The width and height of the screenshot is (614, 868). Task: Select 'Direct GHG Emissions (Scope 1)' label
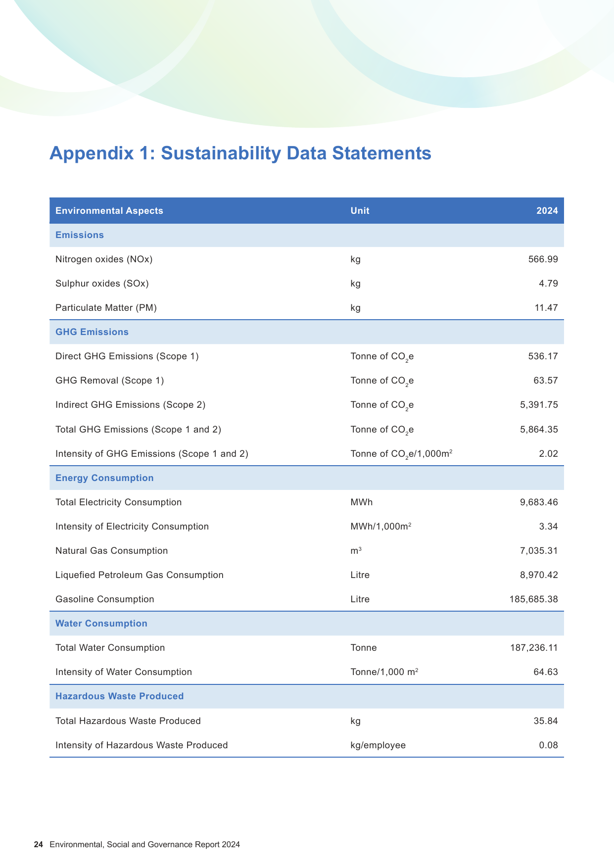[127, 356]
